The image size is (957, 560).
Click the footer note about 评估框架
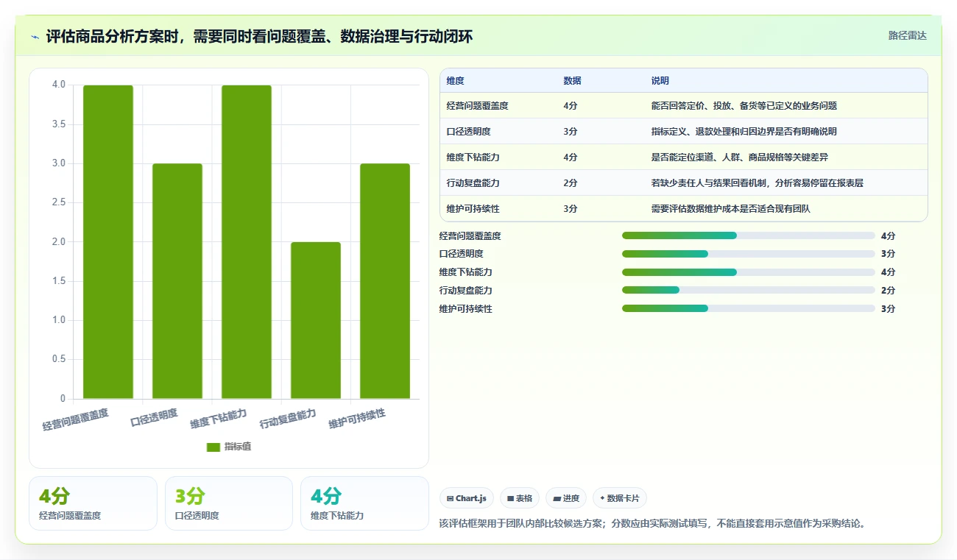652,524
